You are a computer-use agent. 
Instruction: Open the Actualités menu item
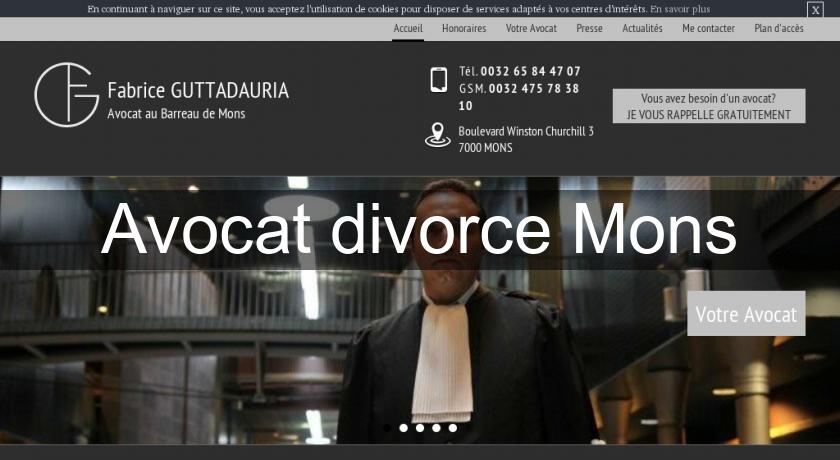tap(642, 28)
